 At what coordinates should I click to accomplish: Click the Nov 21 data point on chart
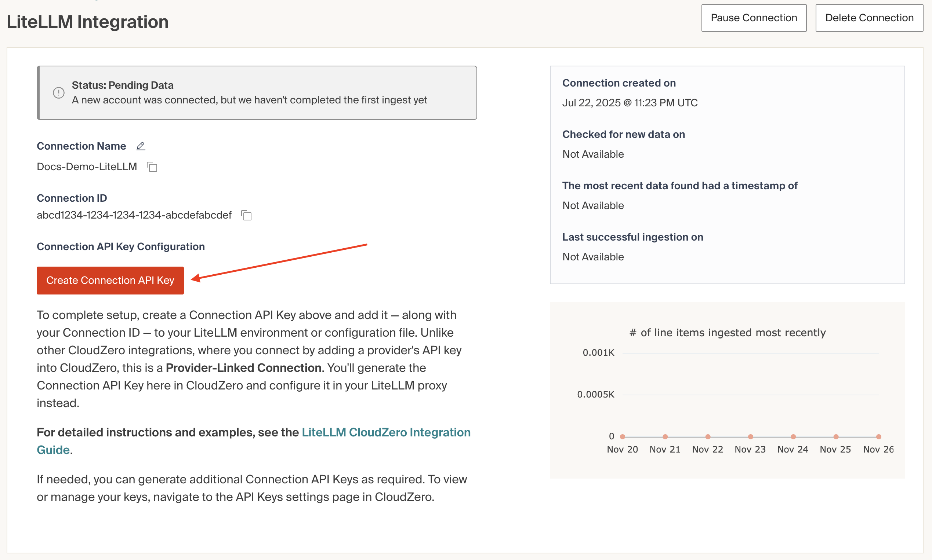click(x=665, y=437)
